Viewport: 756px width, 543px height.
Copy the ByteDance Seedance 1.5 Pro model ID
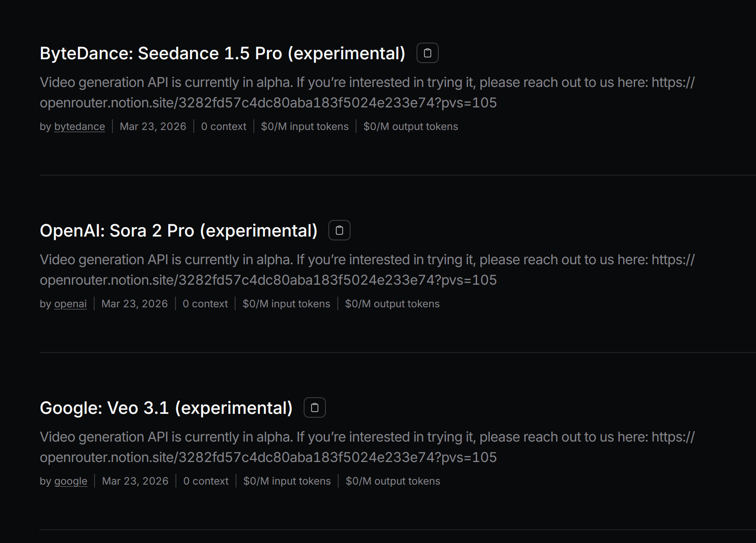click(427, 53)
